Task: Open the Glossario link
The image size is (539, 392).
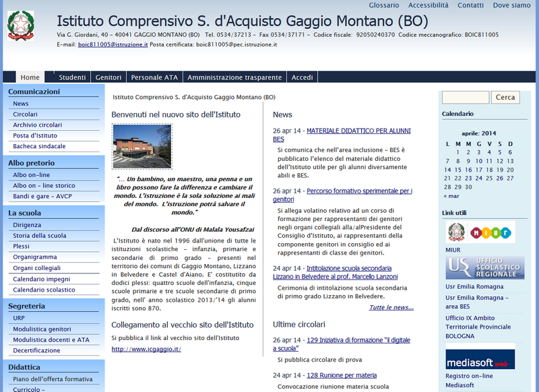Action: 384,5
